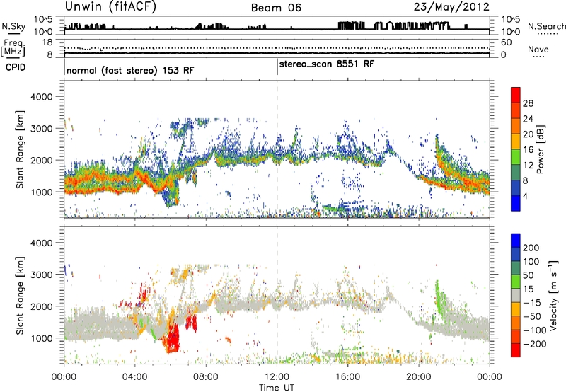Click the date "23/May/2012"
This screenshot has width=566, height=392.
[451, 6]
